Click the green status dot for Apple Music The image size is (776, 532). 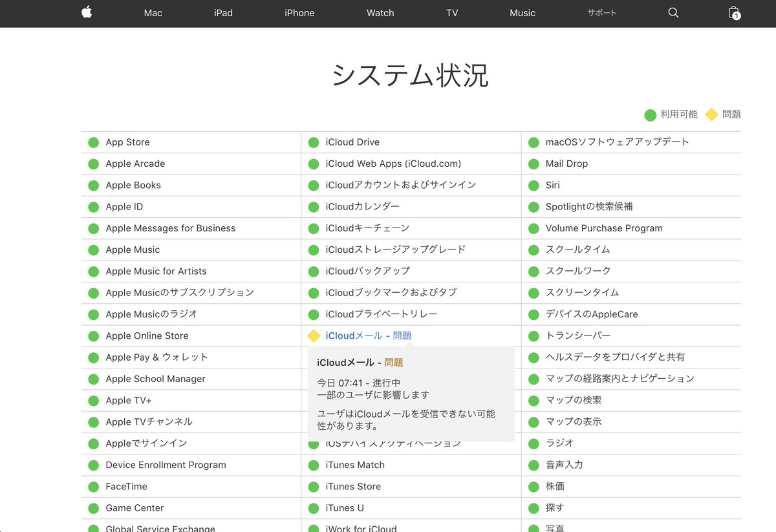pyautogui.click(x=94, y=250)
